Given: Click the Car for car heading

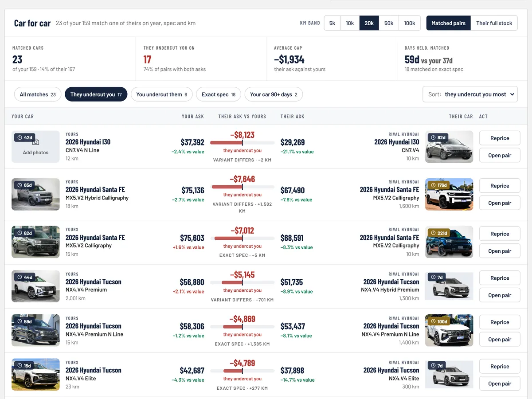Looking at the screenshot, I should pos(32,23).
